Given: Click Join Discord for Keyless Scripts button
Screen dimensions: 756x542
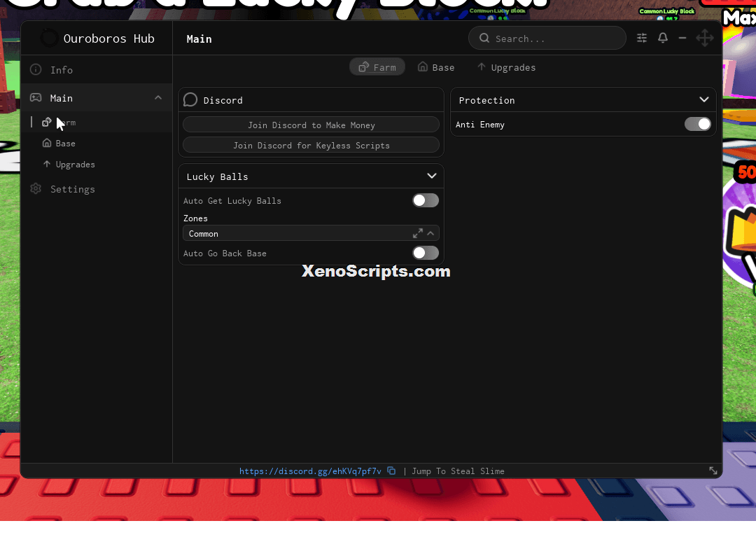Looking at the screenshot, I should coord(311,145).
